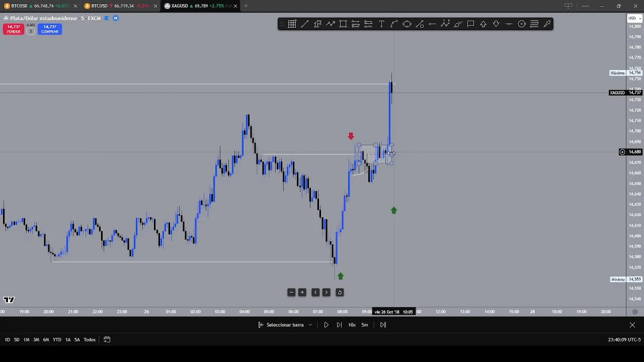Show all data with Todos range
The image size is (644, 362).
click(x=90, y=340)
